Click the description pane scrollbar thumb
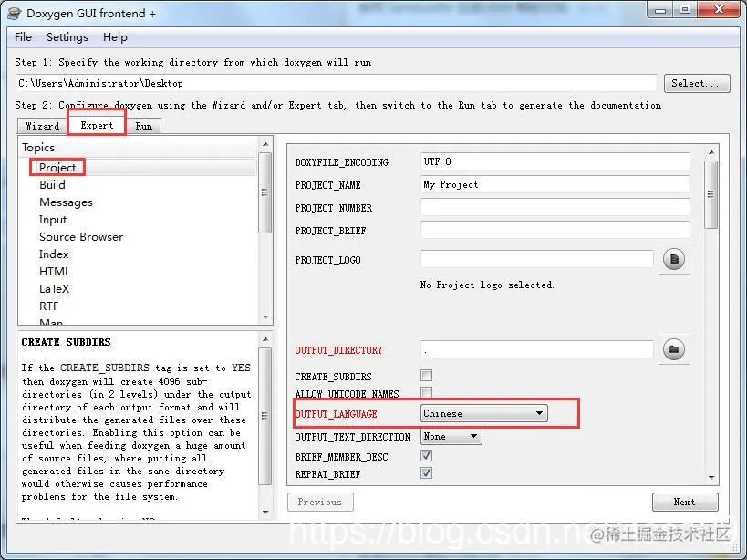 pyautogui.click(x=265, y=416)
